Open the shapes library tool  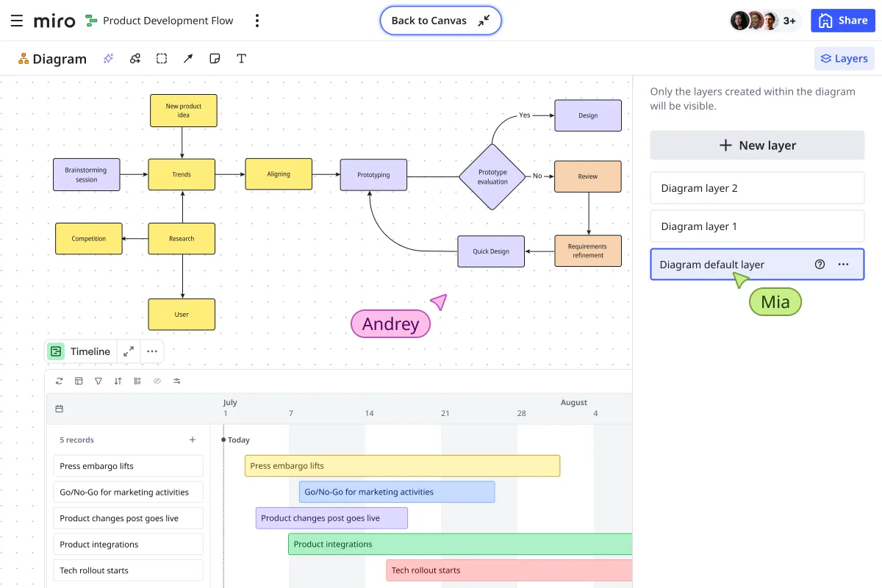pyautogui.click(x=135, y=59)
